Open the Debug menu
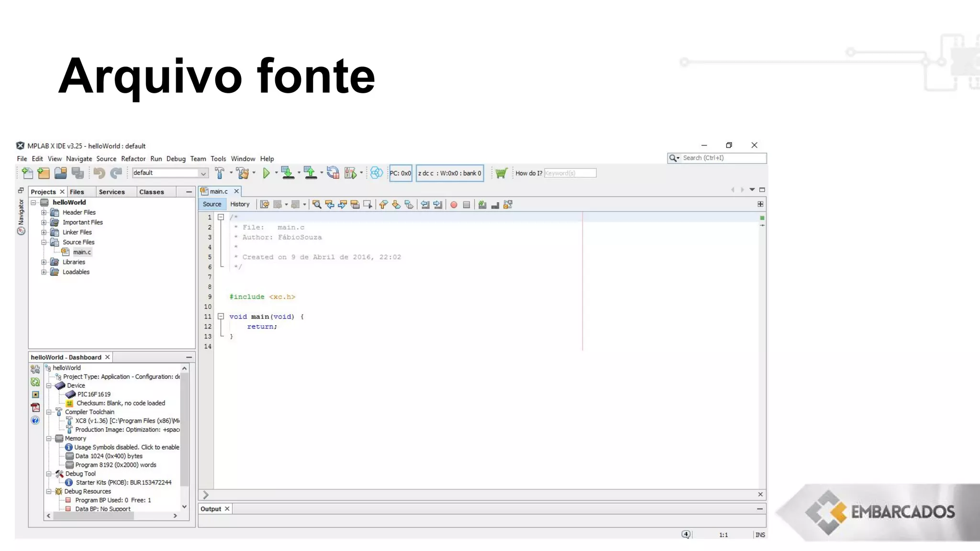The image size is (980, 551). (176, 159)
